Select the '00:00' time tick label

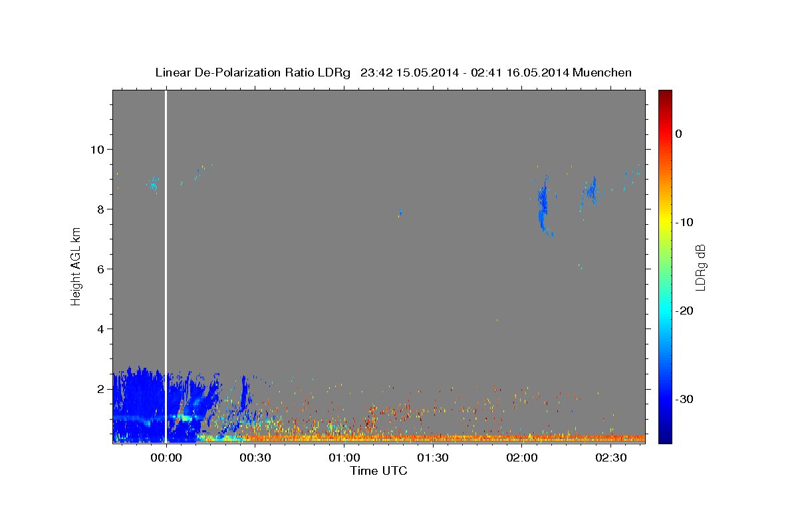[x=166, y=458]
